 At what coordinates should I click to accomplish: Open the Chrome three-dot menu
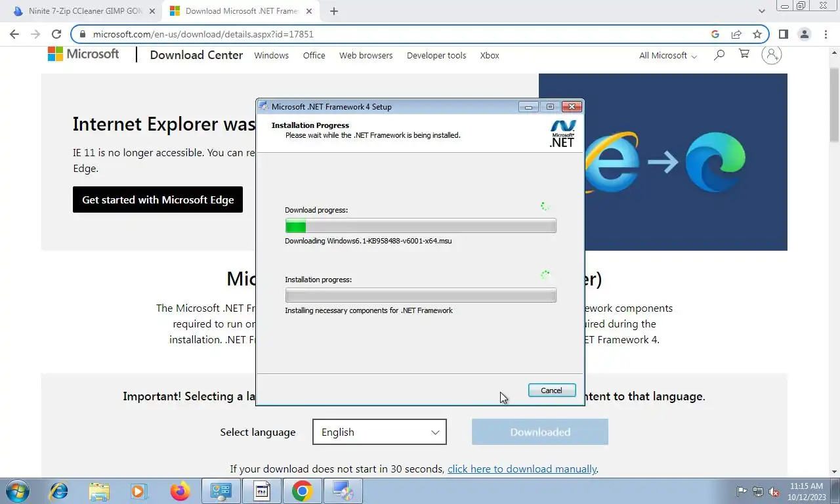click(x=825, y=34)
